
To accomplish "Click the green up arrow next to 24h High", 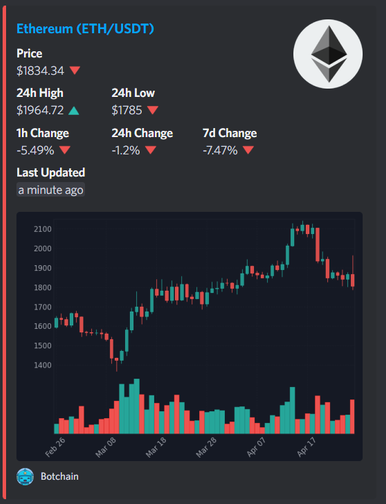I will (x=74, y=111).
